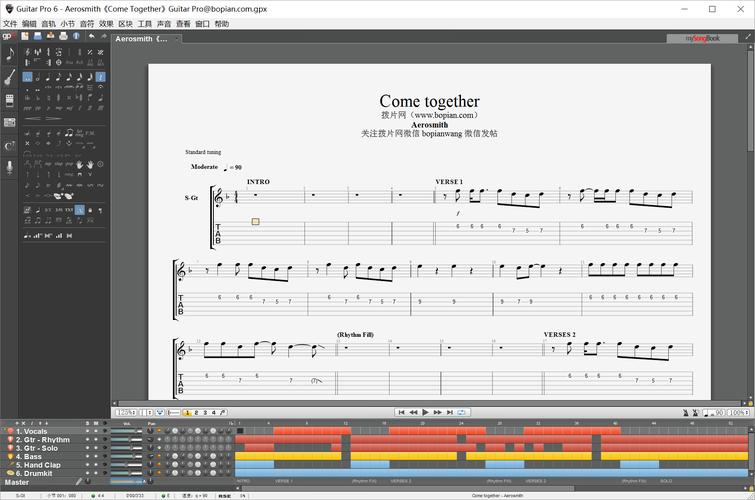Viewport: 755px width, 500px height.
Task: Toggle mute on Vocals track
Action: 95,432
